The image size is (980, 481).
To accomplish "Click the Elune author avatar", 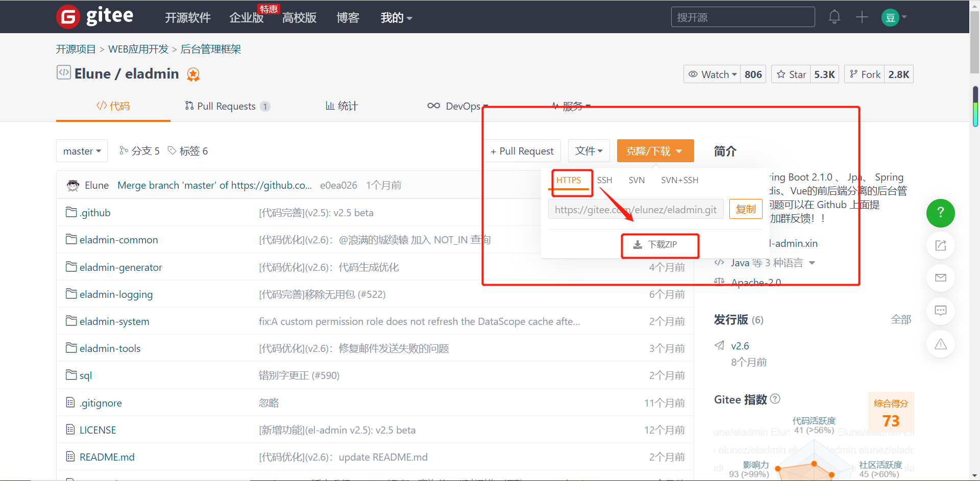I will [x=73, y=185].
